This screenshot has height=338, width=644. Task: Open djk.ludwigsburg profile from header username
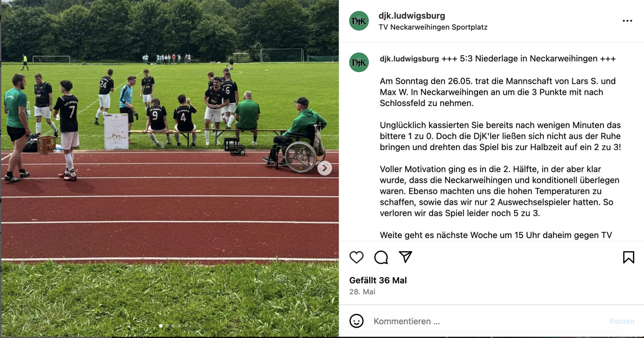pyautogui.click(x=412, y=15)
